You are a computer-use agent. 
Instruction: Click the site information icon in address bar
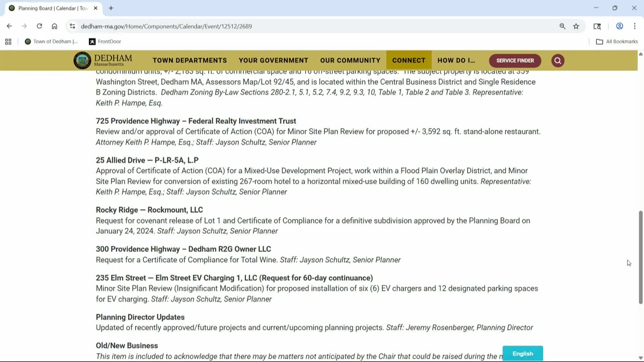[72, 26]
